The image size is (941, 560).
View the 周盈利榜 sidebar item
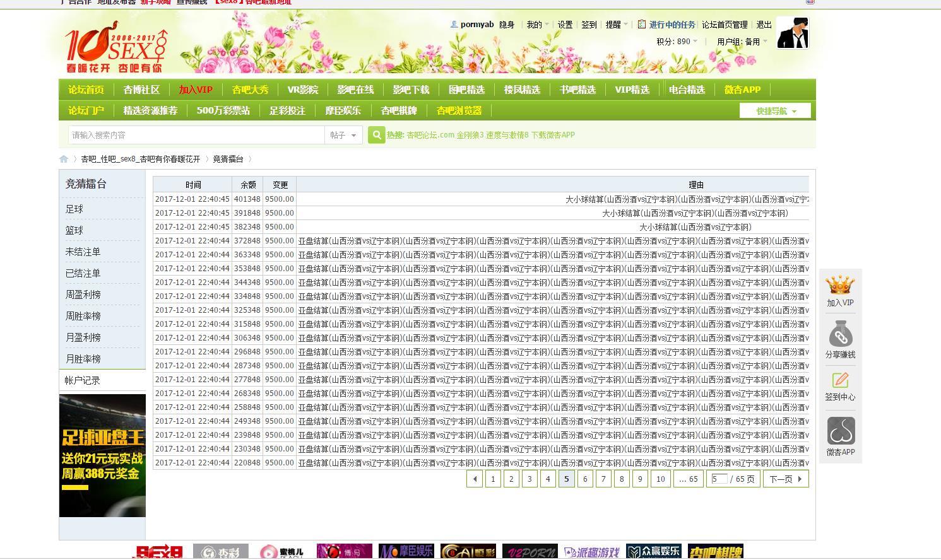[x=83, y=295]
